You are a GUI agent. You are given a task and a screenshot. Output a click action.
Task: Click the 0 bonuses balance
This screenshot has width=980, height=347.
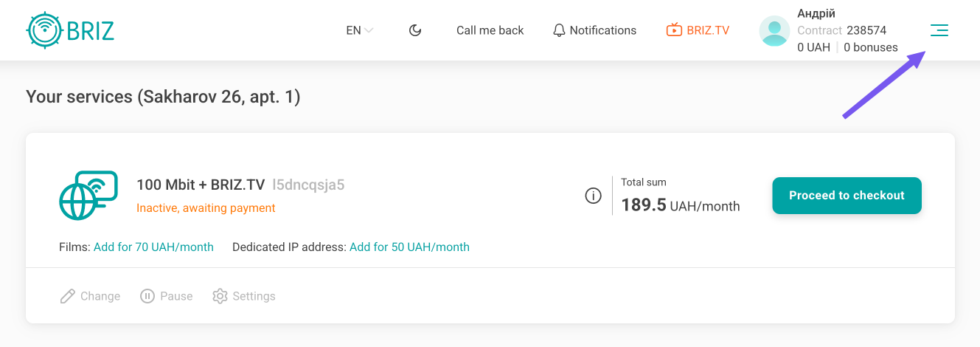pos(871,47)
